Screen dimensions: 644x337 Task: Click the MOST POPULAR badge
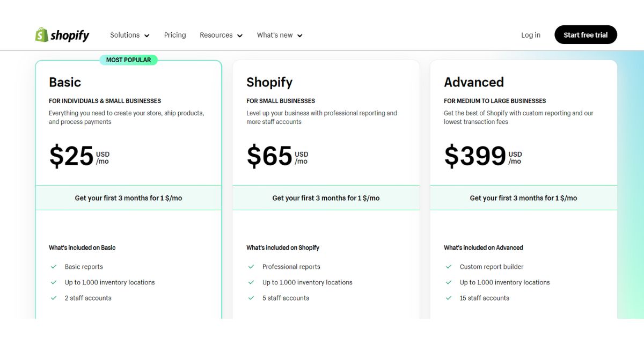[129, 60]
